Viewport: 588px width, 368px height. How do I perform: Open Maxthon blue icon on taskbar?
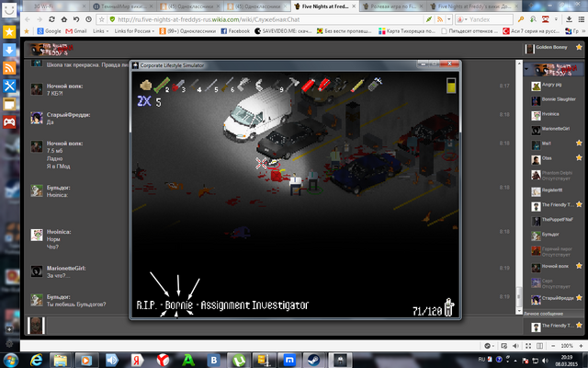(x=289, y=361)
